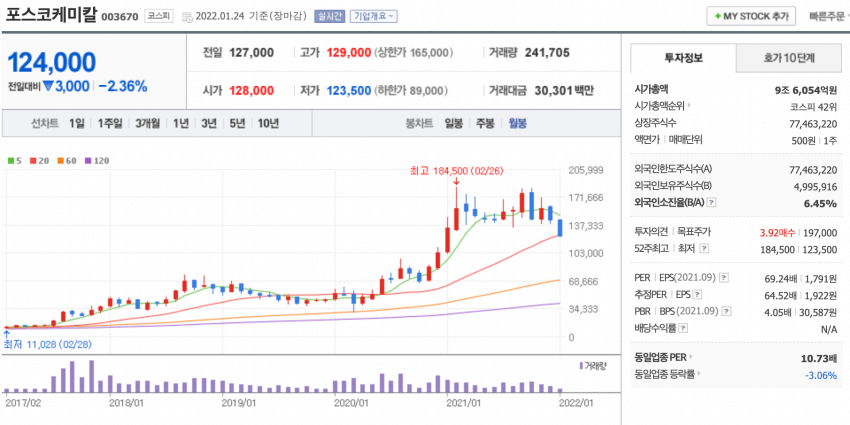Click the current price 124,000

(51, 62)
